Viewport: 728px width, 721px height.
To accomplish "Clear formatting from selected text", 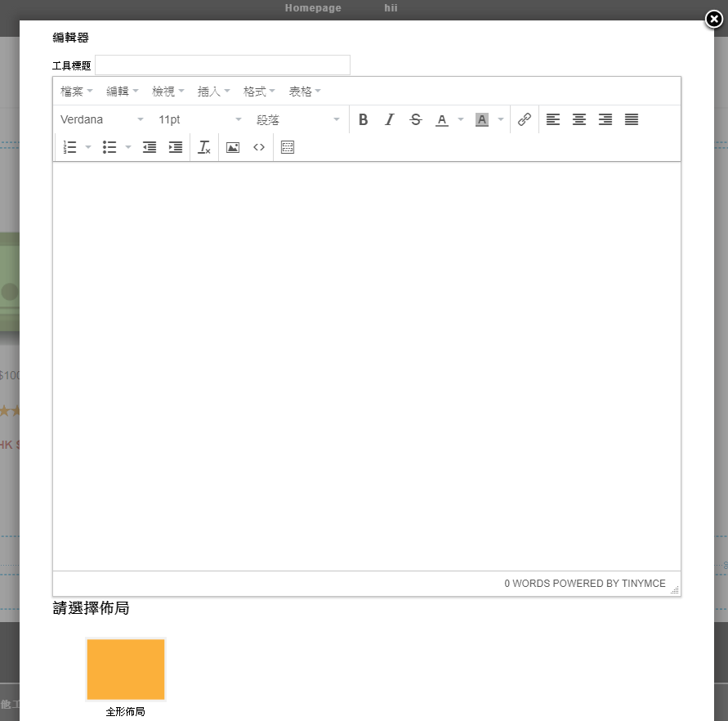I will pos(204,148).
